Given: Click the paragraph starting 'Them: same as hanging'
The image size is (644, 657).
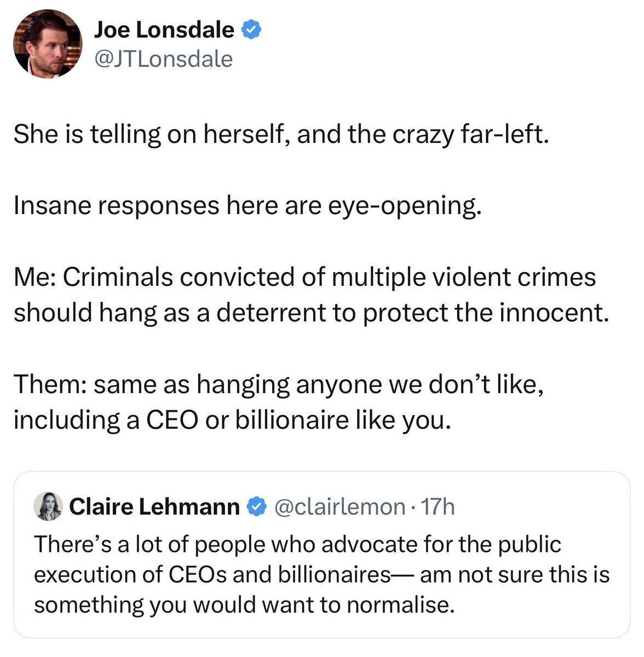Looking at the screenshot, I should click(278, 402).
